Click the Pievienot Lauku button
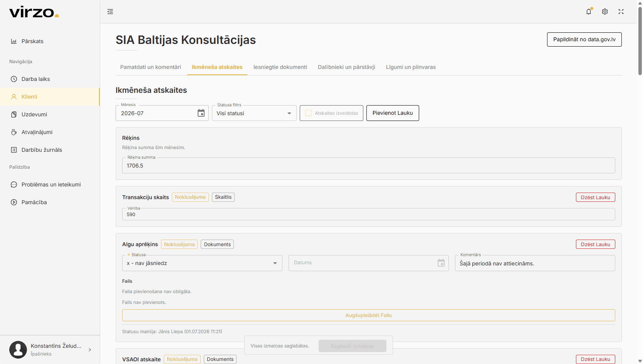 pos(393,113)
